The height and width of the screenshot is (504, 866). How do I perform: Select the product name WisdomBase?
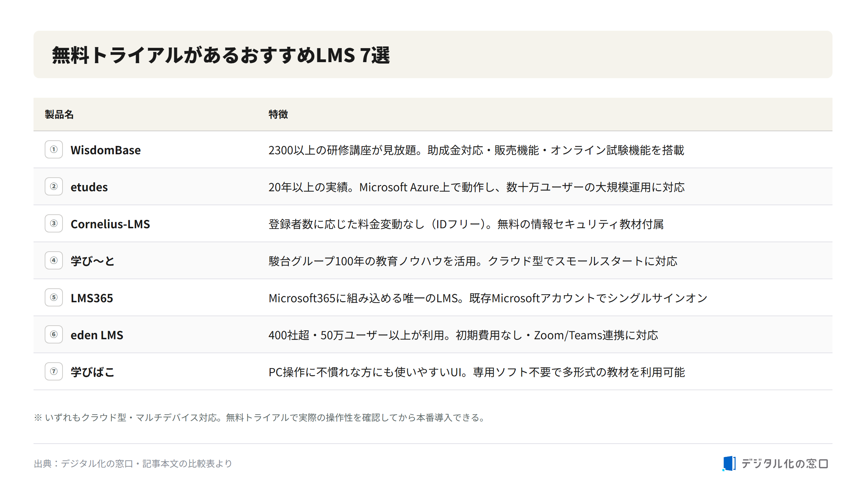(105, 150)
